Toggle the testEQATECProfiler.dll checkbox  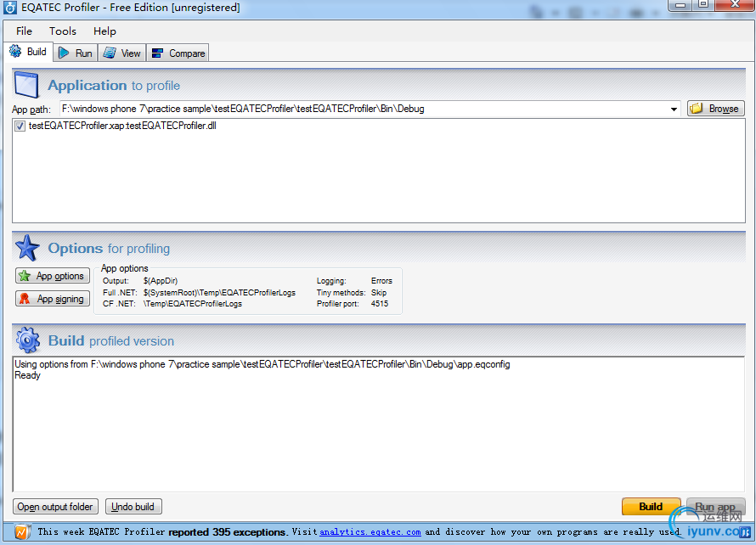20,126
